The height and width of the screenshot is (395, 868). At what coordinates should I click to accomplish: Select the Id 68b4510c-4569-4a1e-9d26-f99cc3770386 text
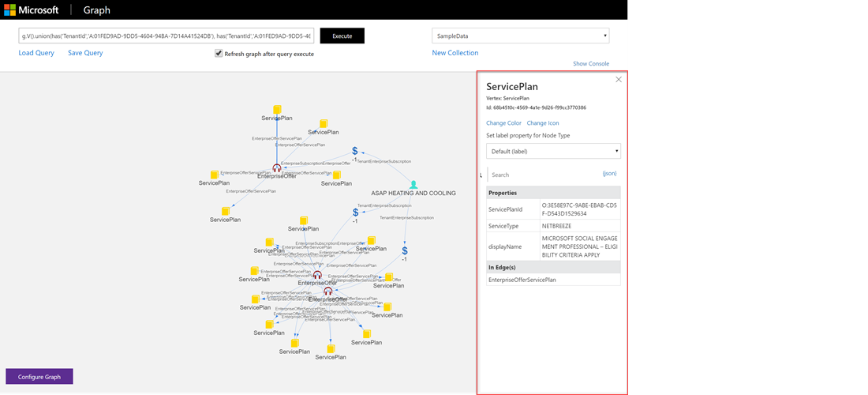point(537,107)
